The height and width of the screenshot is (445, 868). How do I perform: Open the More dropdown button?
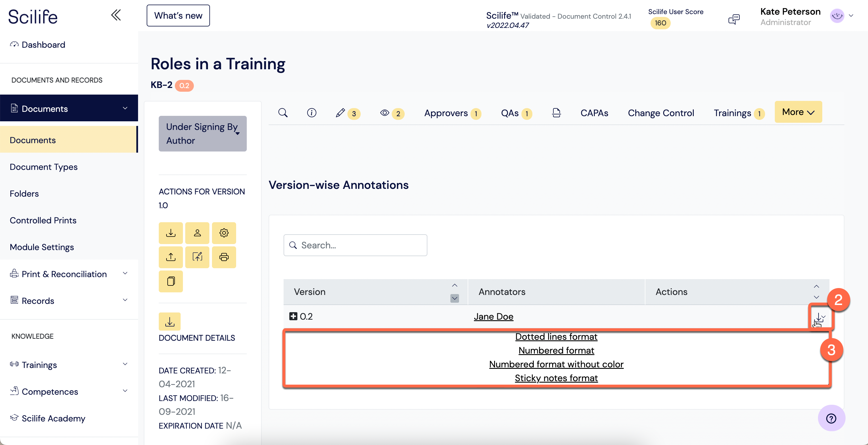tap(798, 112)
